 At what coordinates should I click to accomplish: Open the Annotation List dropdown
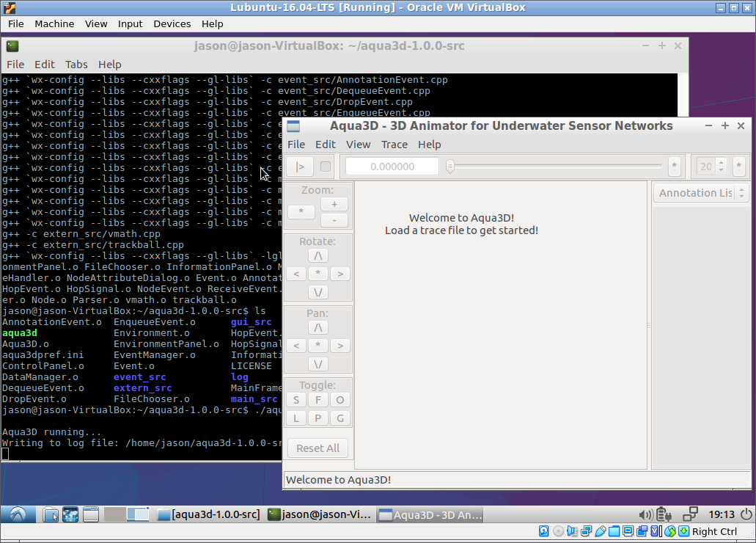pyautogui.click(x=700, y=193)
